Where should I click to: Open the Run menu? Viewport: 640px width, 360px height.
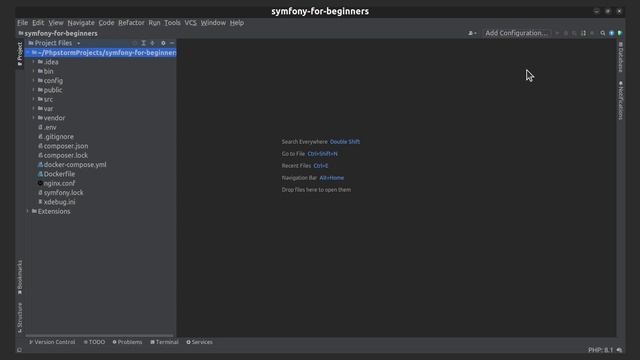pyautogui.click(x=154, y=23)
